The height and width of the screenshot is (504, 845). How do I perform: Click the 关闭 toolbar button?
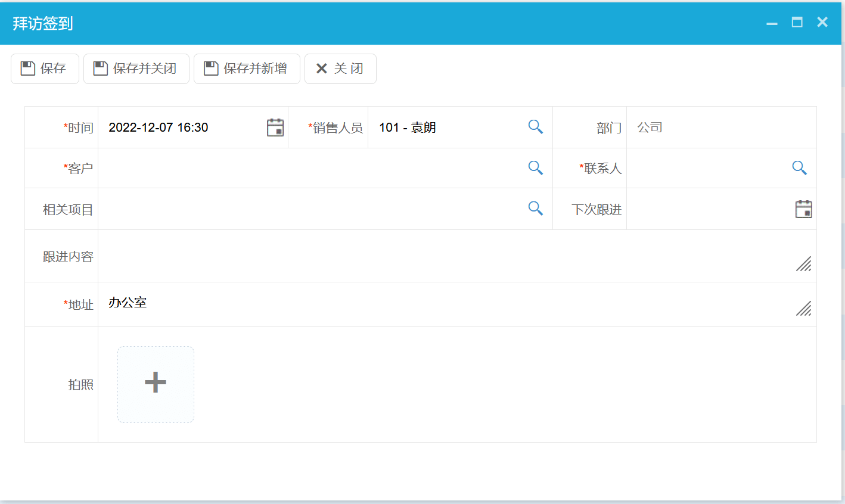pyautogui.click(x=340, y=69)
